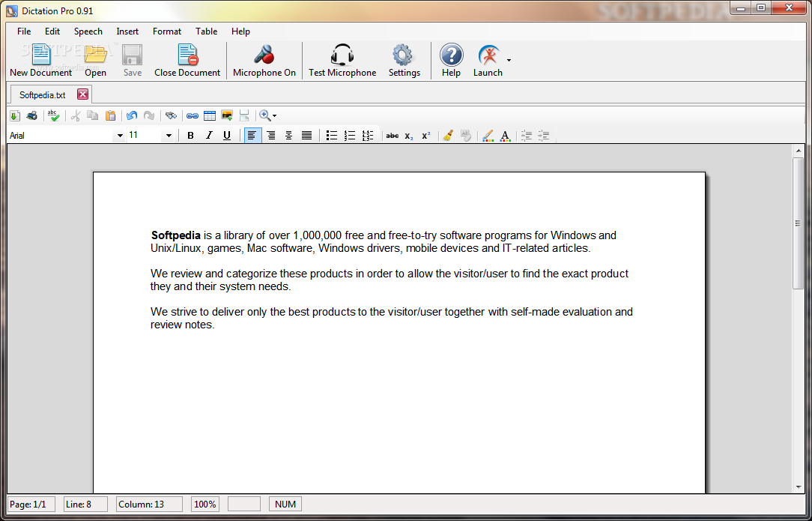Open the Help menu in the menu bar
812x521 pixels.
click(240, 31)
